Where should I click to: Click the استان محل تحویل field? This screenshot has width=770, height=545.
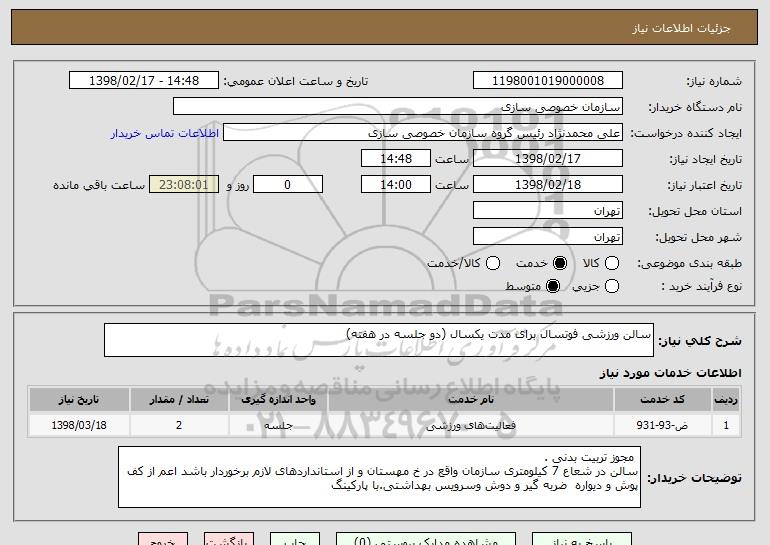click(x=548, y=211)
